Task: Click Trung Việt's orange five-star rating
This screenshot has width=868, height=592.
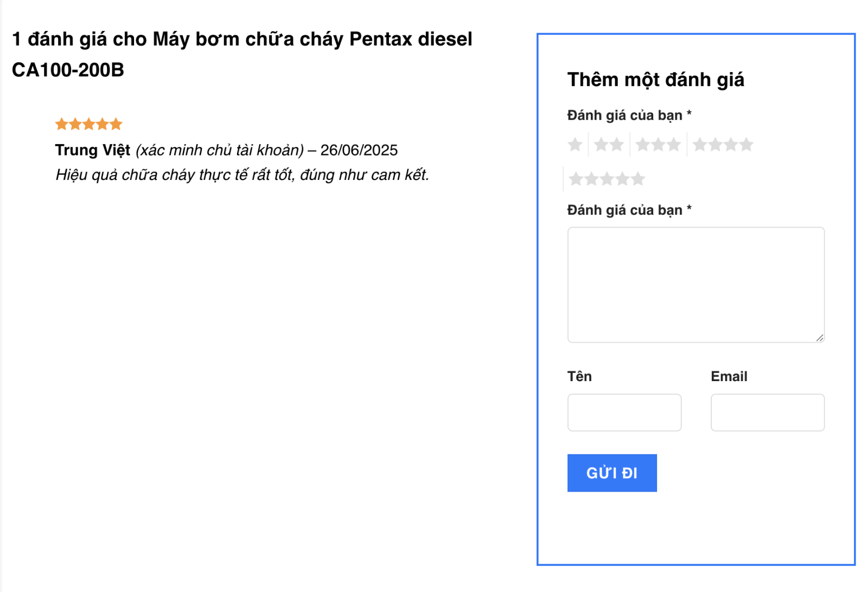Action: pos(89,124)
